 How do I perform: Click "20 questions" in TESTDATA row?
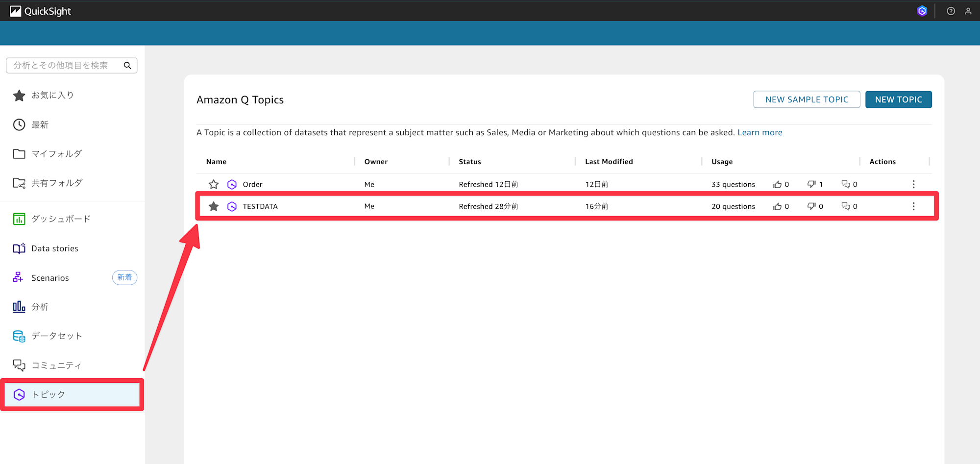(x=733, y=206)
